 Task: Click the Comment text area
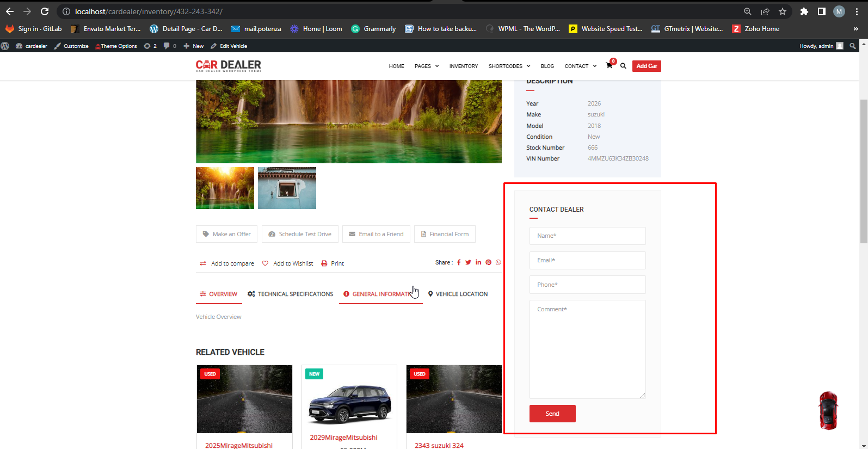[x=588, y=349]
